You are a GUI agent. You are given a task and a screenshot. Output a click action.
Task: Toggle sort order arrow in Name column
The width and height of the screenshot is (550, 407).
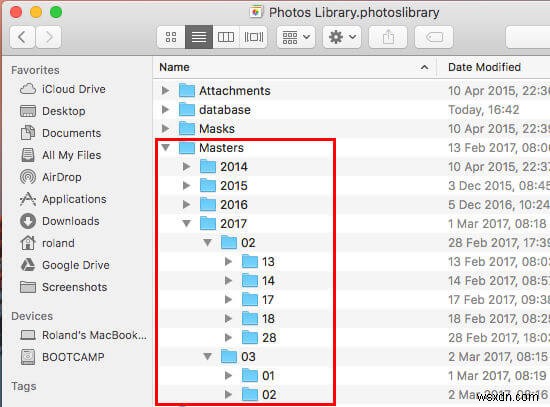424,67
